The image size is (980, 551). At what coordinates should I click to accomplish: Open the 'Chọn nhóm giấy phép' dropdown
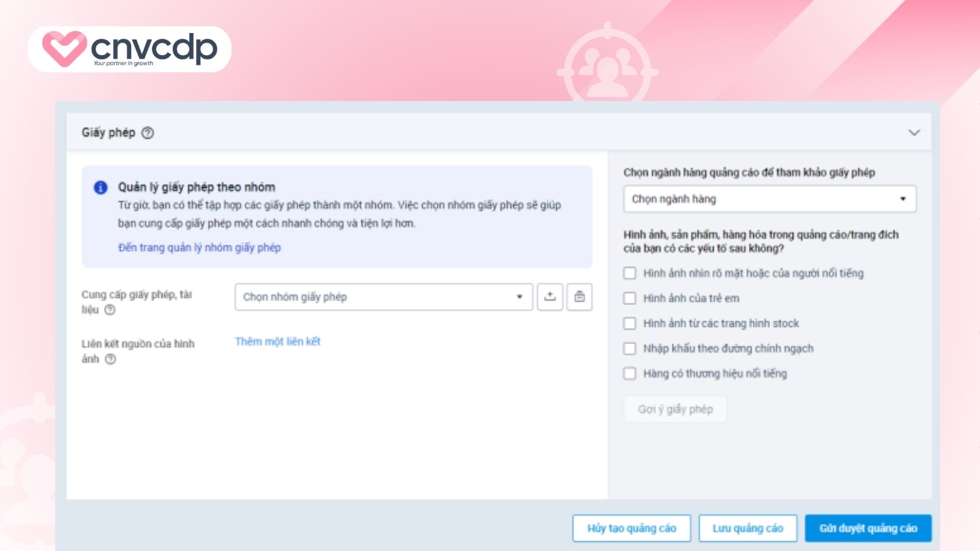coord(383,297)
